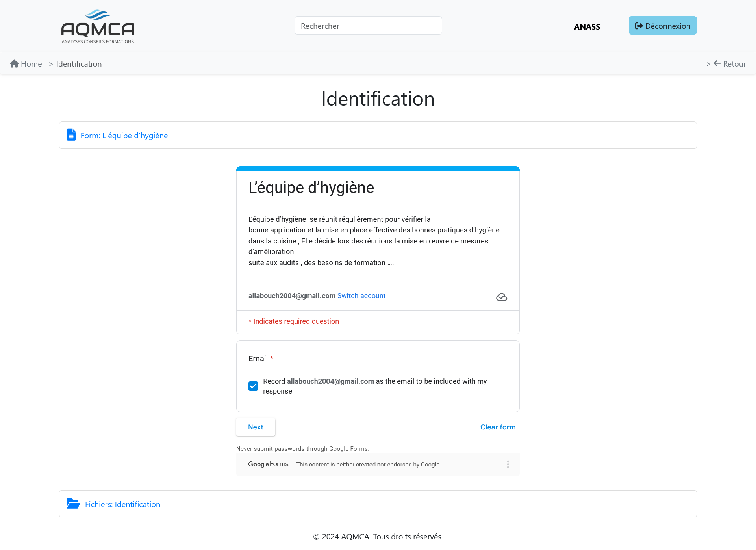
Task: Click the Switch account link
Action: pyautogui.click(x=361, y=296)
